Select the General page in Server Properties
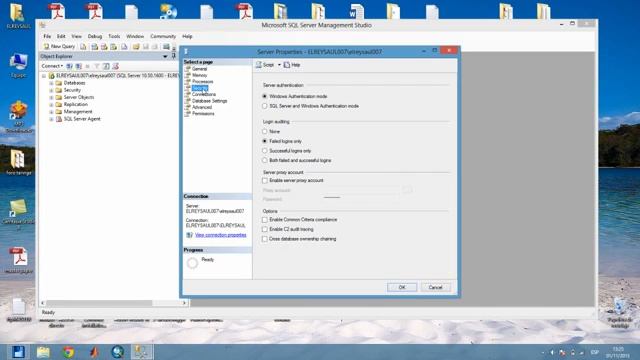The height and width of the screenshot is (360, 640). [200, 69]
